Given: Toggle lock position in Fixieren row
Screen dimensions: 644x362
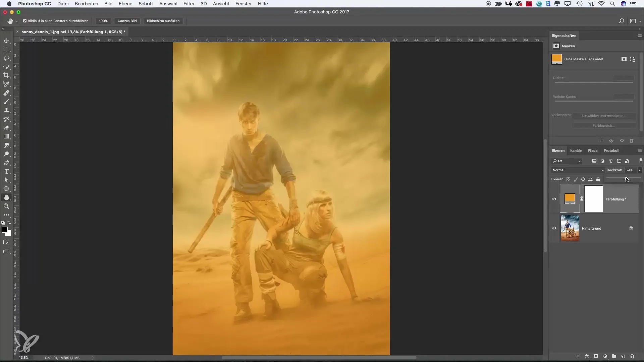Looking at the screenshot, I should click(x=583, y=179).
